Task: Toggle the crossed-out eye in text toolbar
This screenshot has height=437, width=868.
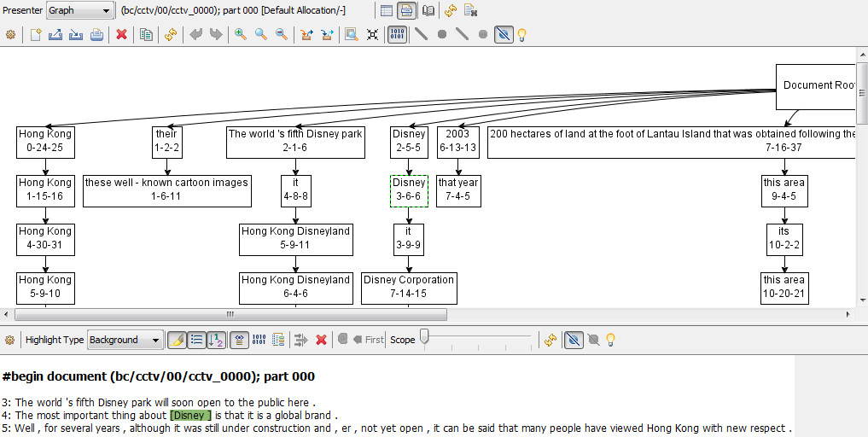Action: pyautogui.click(x=573, y=340)
